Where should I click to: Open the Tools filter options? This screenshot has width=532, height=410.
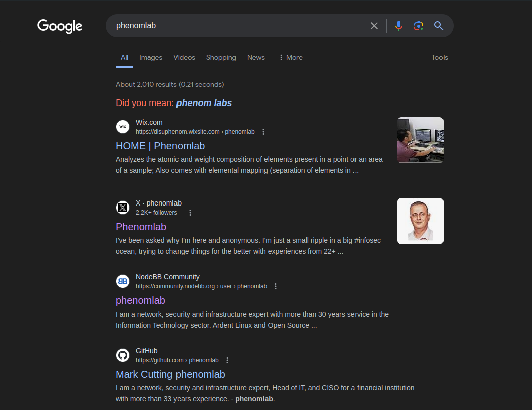point(439,57)
